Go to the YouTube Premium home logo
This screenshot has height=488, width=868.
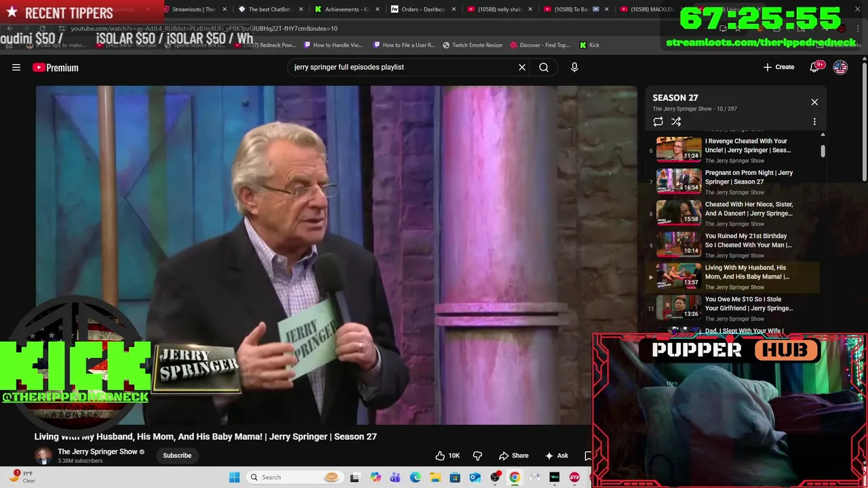tap(56, 67)
